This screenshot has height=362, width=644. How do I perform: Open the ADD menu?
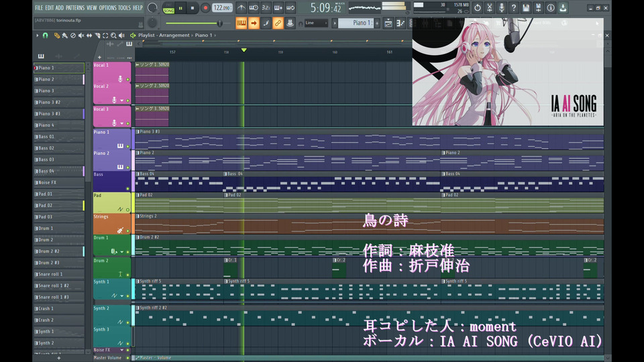tap(60, 8)
